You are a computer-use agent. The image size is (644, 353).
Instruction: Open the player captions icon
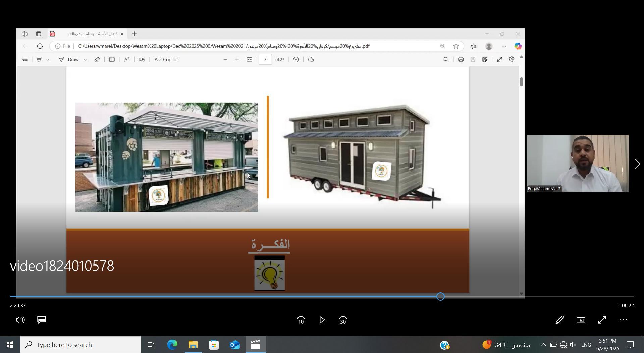tap(42, 320)
